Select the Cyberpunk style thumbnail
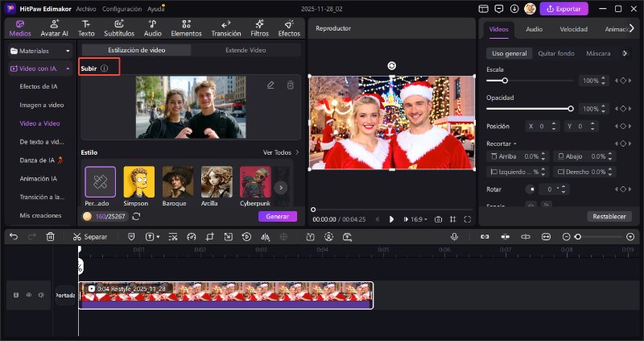This screenshot has width=644, height=341. point(255,182)
